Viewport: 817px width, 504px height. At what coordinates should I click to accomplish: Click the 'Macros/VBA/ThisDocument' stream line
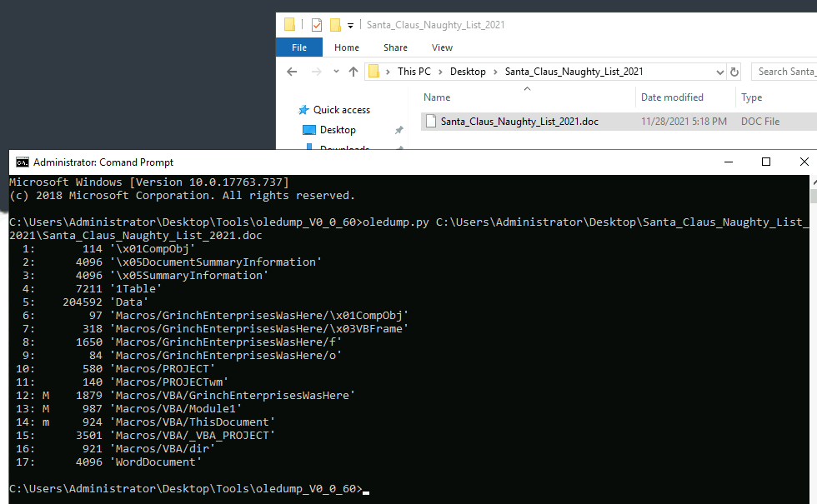pos(145,422)
